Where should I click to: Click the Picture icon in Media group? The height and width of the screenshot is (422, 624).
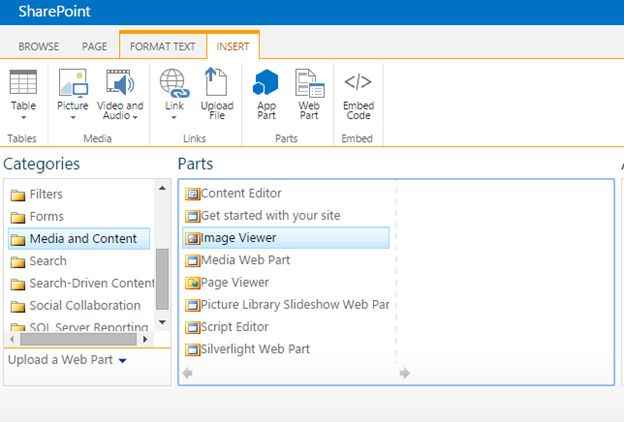point(73,82)
